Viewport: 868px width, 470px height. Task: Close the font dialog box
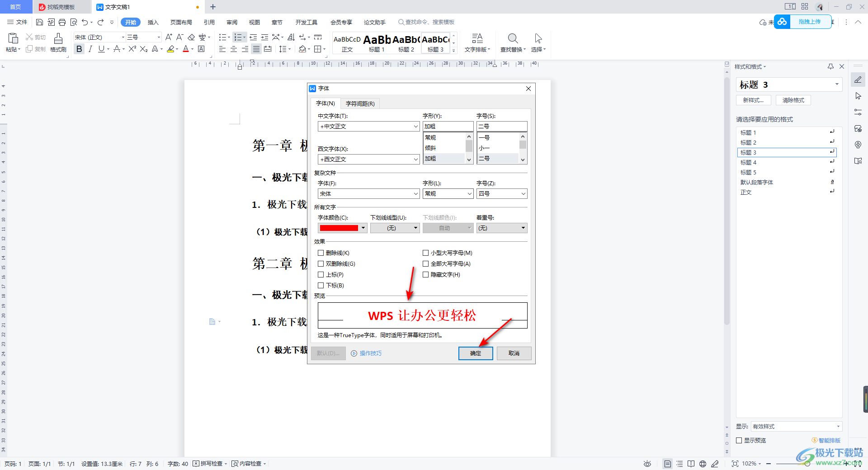point(528,89)
